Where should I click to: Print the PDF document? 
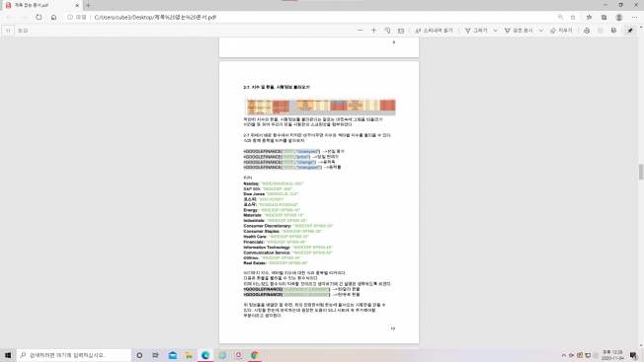pos(587,31)
